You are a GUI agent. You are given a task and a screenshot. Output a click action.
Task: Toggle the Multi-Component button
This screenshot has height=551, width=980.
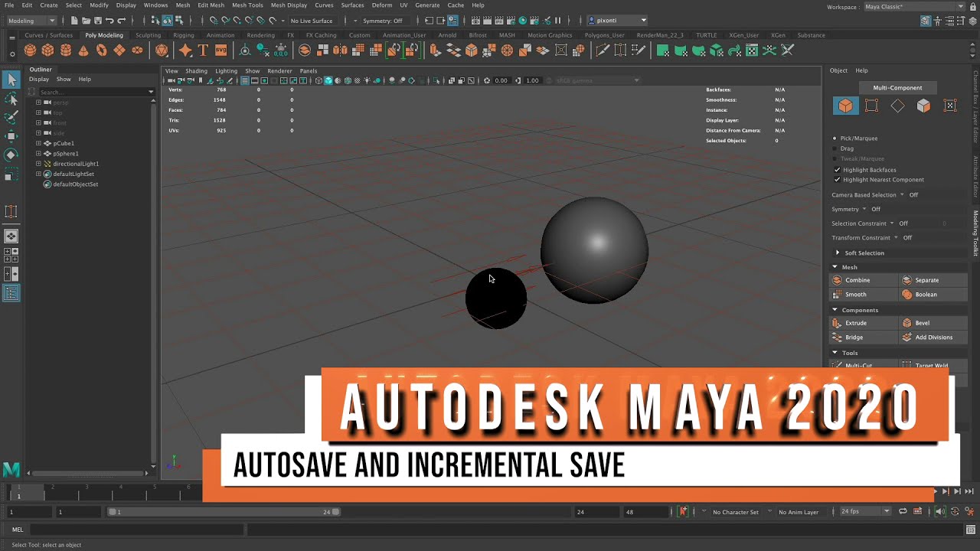[897, 87]
